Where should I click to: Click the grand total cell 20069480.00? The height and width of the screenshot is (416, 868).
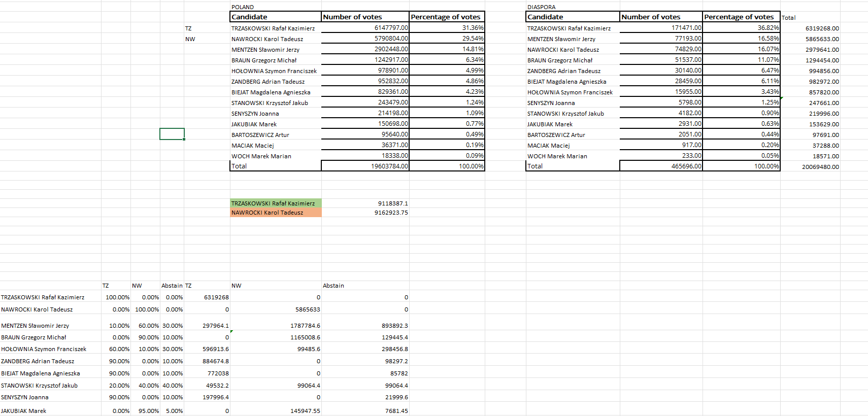click(x=820, y=167)
